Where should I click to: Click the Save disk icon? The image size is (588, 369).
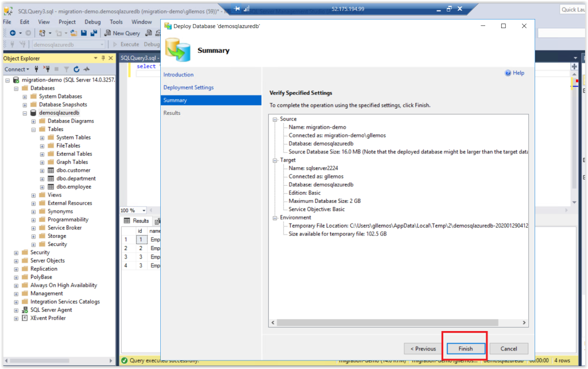(x=84, y=33)
